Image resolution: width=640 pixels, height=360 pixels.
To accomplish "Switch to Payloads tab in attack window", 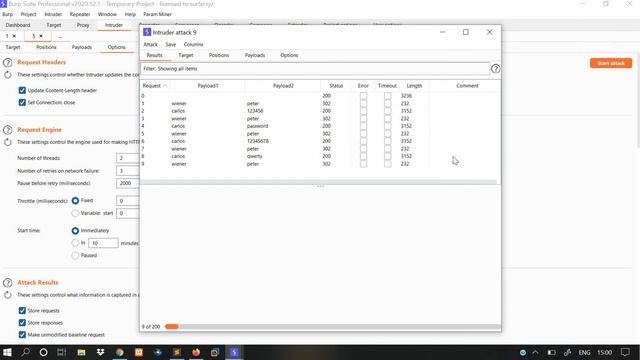I will click(255, 55).
